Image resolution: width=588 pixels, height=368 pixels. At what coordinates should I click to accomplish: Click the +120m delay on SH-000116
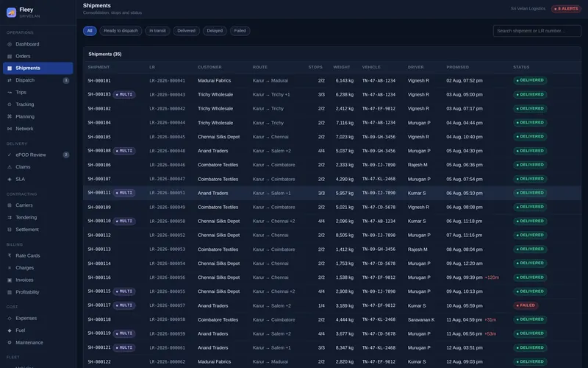tap(492, 277)
